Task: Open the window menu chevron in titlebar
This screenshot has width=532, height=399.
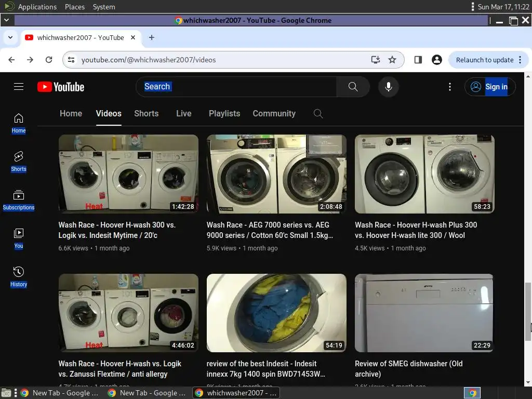Action: (6, 20)
